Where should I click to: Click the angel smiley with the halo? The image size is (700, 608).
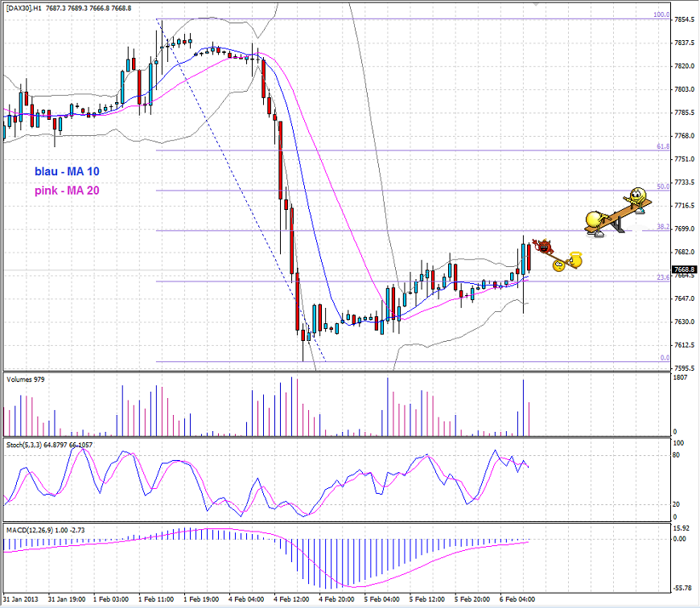coord(574,260)
